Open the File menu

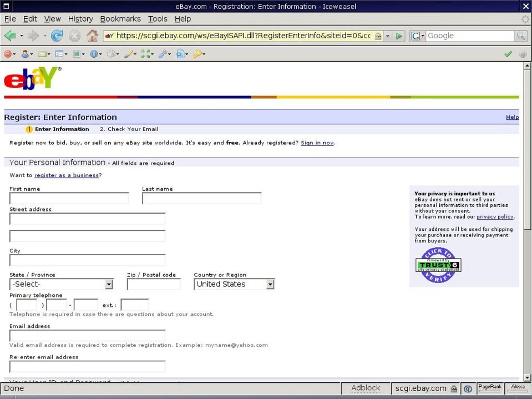[10, 19]
